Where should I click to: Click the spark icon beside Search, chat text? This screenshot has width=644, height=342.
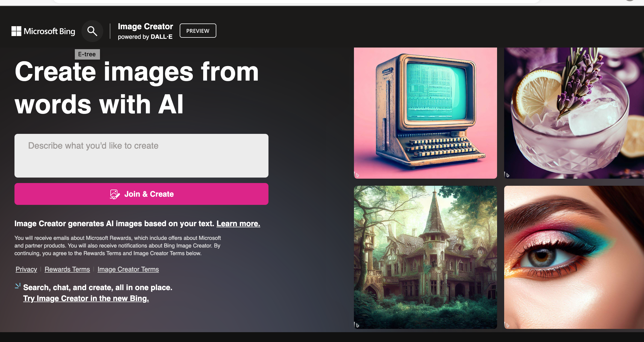17,286
